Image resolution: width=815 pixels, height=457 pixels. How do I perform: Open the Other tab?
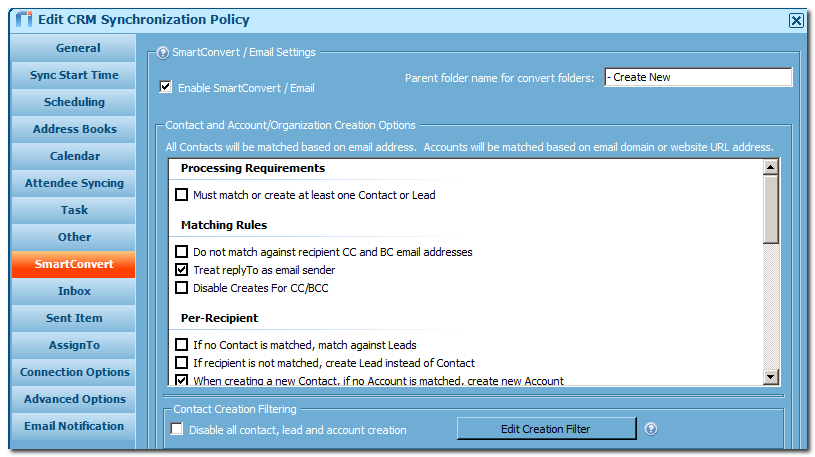(74, 237)
